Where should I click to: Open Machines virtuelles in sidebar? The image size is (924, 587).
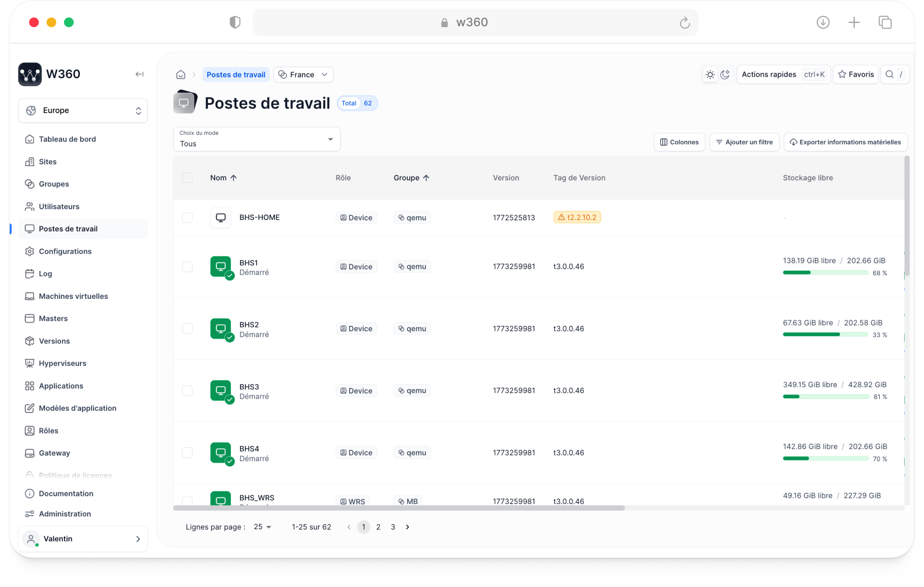[x=73, y=296]
